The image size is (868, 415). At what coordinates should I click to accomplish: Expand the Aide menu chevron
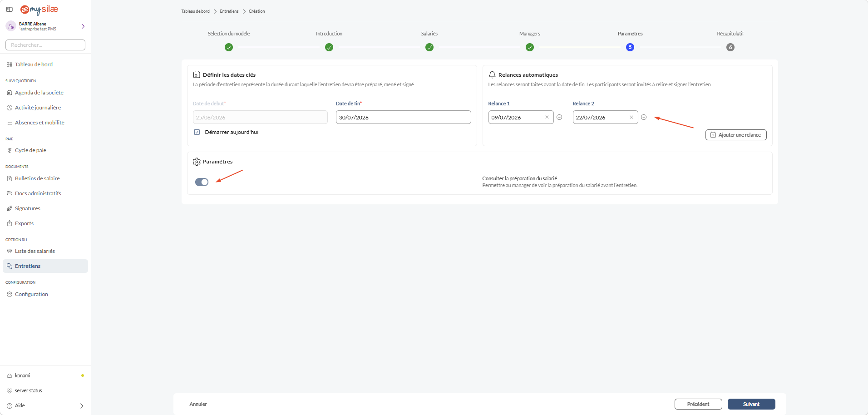pyautogui.click(x=82, y=406)
